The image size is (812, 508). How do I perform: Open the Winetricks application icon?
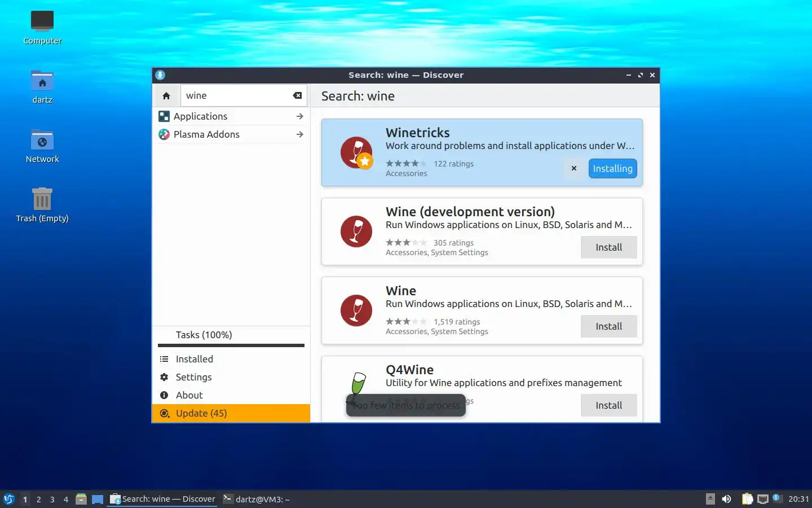tap(356, 152)
